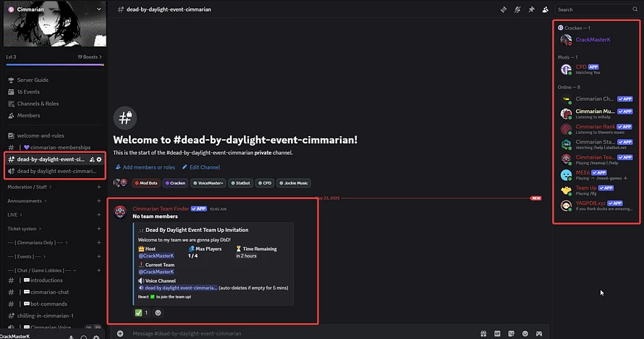Add channel to Chat / Game Lobbies category
Screen dimensions: 644x339
[x=99, y=270]
